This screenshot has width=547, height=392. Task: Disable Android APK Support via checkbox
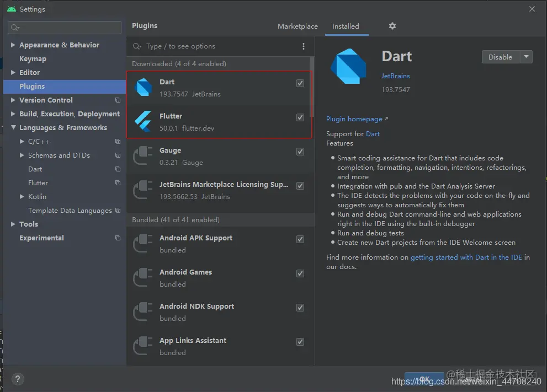click(300, 239)
